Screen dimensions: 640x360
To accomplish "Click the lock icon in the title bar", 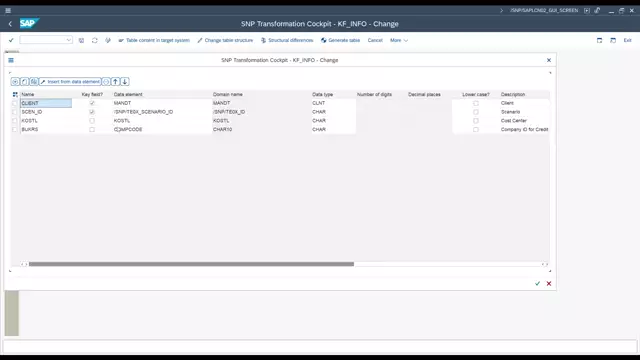I will click(597, 11).
